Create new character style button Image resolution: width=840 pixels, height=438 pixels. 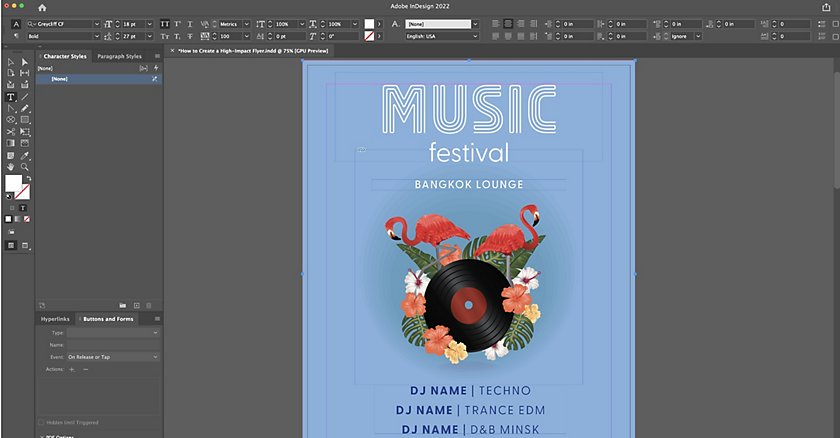tap(137, 305)
